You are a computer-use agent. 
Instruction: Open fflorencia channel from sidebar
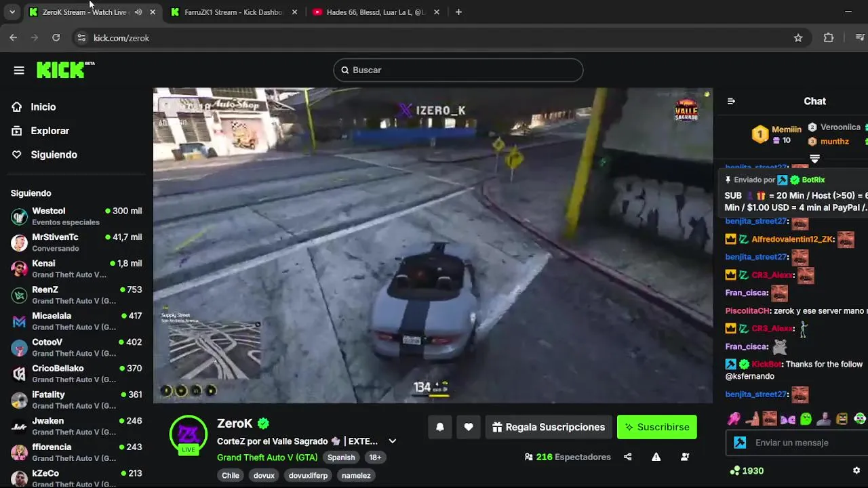[77, 453]
